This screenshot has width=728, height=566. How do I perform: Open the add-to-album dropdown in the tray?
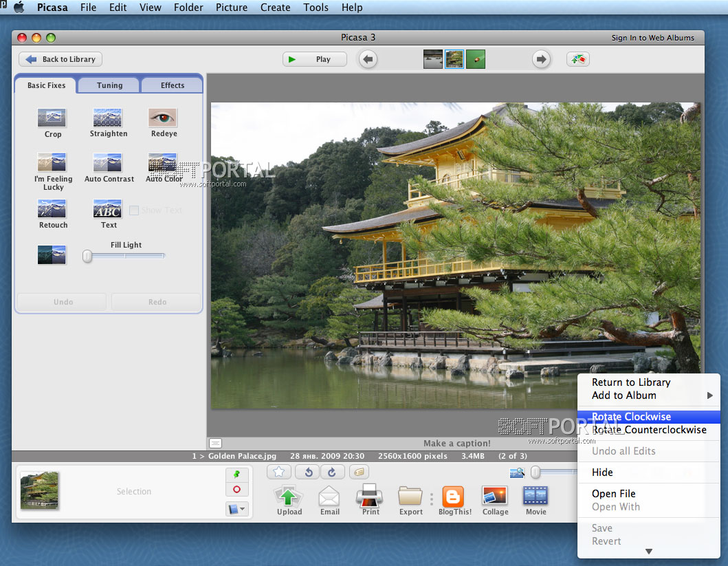coord(236,510)
